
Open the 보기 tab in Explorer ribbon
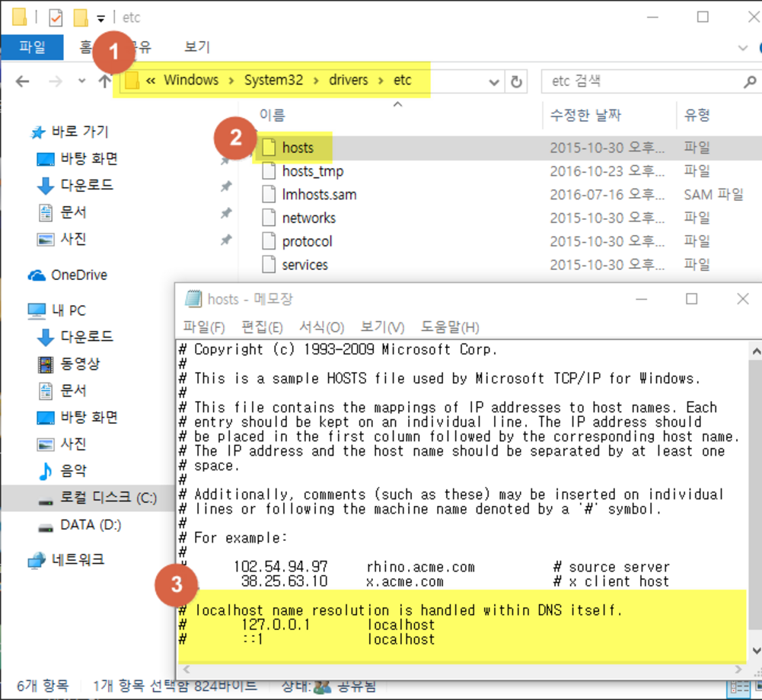point(196,47)
